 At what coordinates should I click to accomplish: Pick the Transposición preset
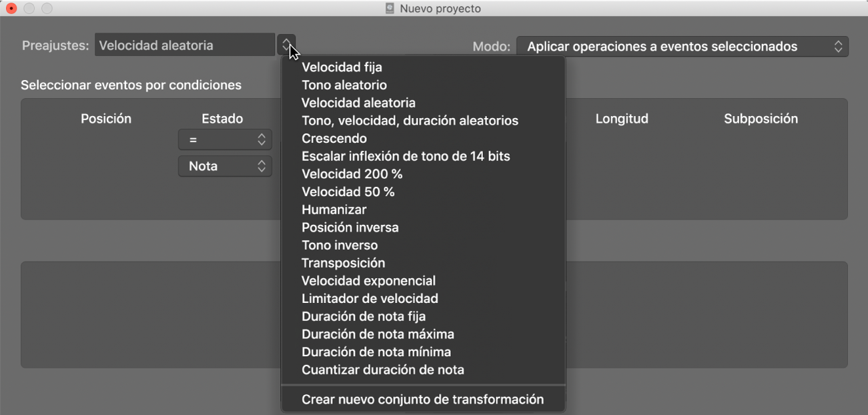pyautogui.click(x=343, y=263)
